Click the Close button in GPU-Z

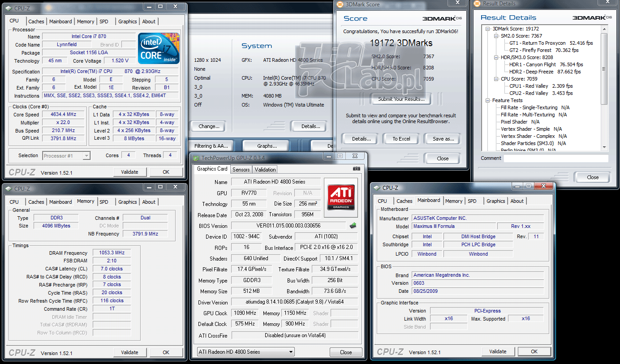(x=346, y=352)
